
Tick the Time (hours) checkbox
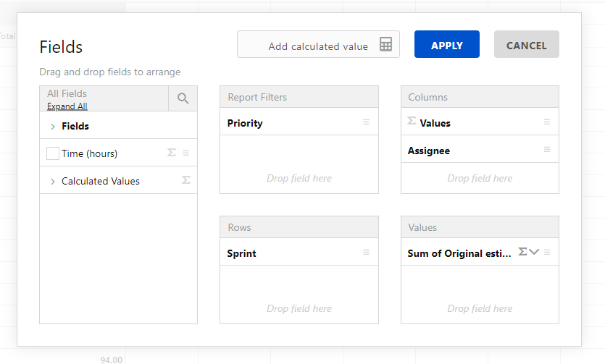coord(52,153)
